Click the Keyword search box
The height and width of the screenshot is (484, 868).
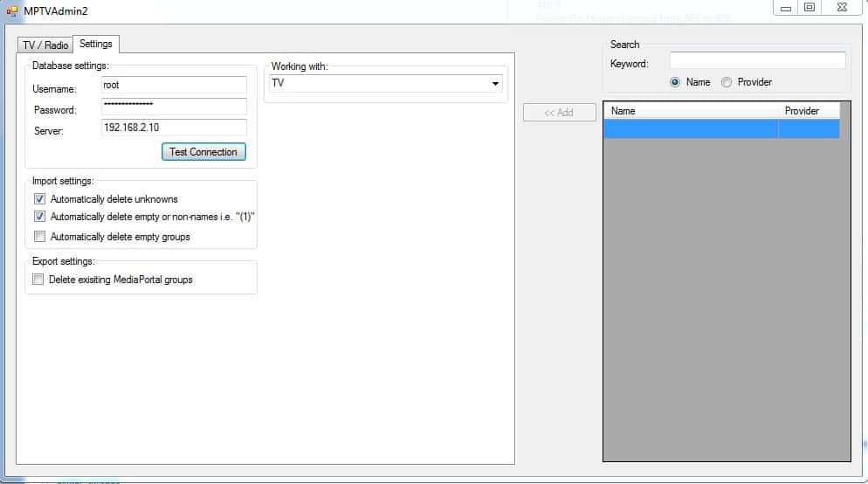(x=757, y=61)
